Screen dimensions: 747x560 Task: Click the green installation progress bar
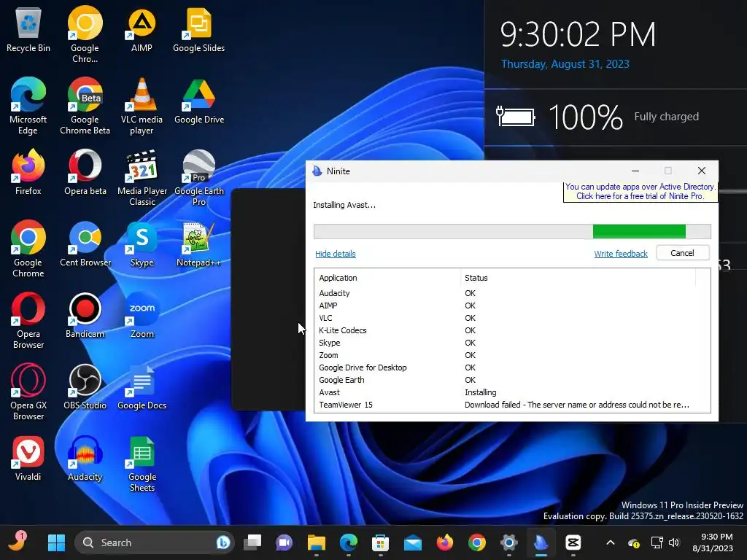(x=639, y=231)
